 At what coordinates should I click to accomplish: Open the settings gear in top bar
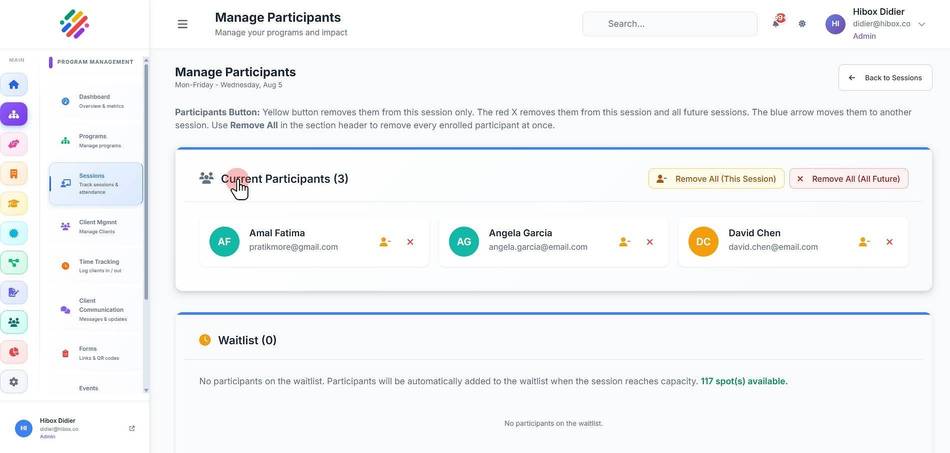coord(802,24)
